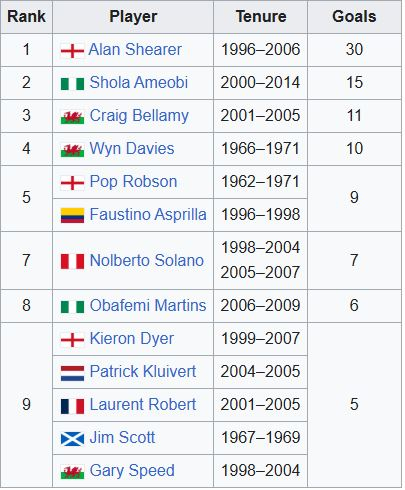Click Colombia flag beside Faustino Asprilla
This screenshot has width=405, height=490.
(72, 215)
